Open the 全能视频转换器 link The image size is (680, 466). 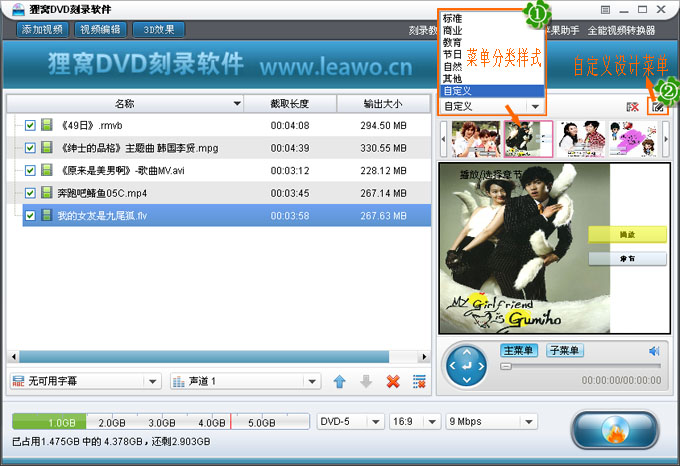coord(621,30)
